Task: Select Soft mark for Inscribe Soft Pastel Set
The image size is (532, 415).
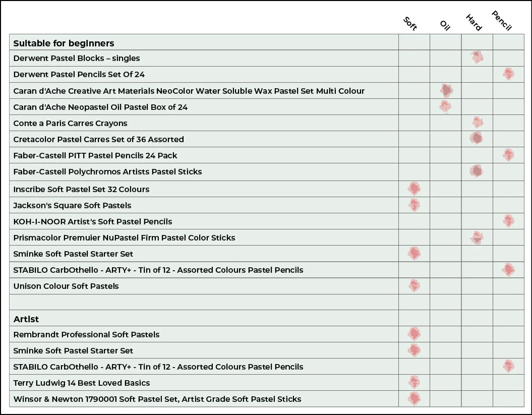Action: 414,189
